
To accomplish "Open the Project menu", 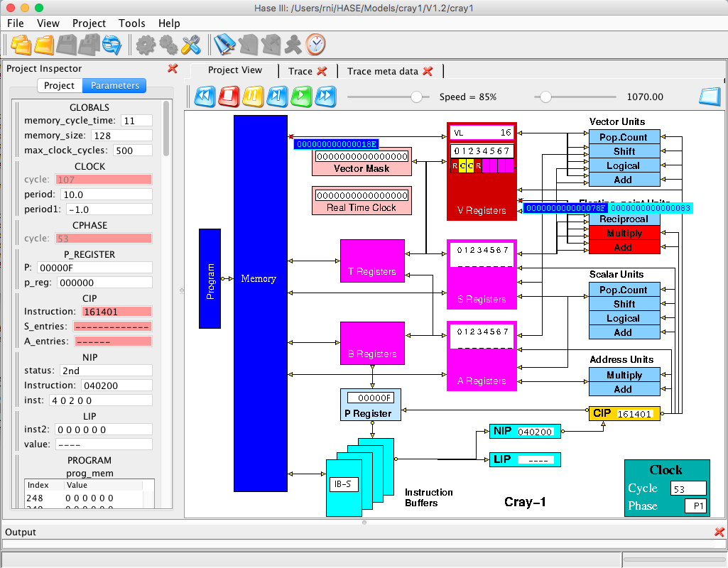I will (x=89, y=23).
